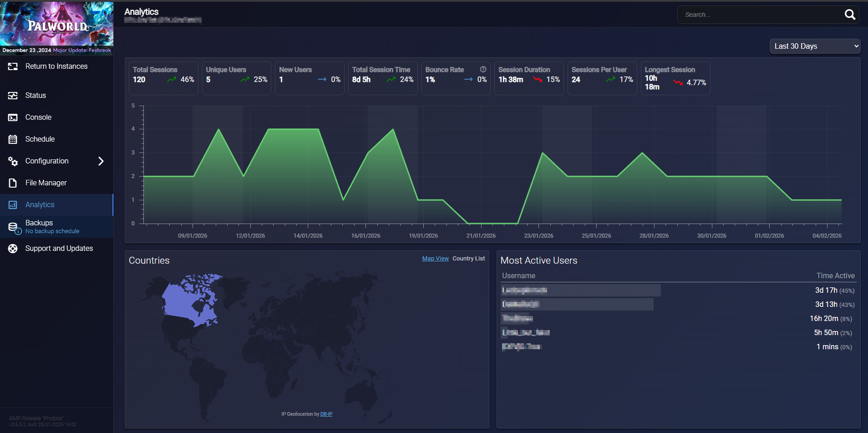This screenshot has height=433, width=868.
Task: Click the Schedule calendar icon
Action: (13, 139)
